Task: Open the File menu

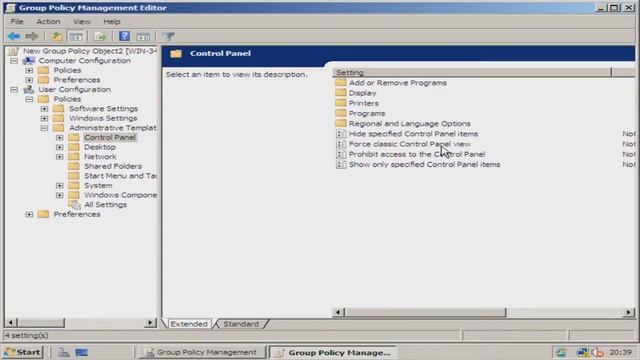Action: [x=17, y=21]
